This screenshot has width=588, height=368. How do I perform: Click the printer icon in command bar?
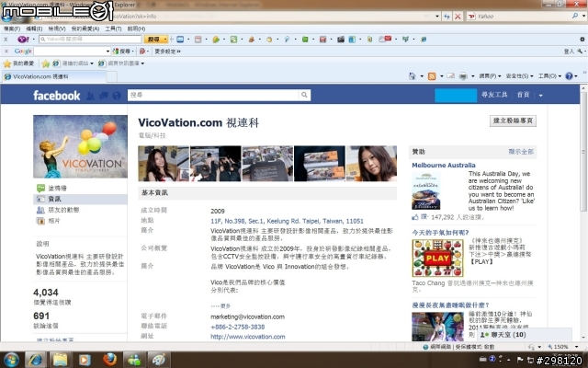click(463, 76)
